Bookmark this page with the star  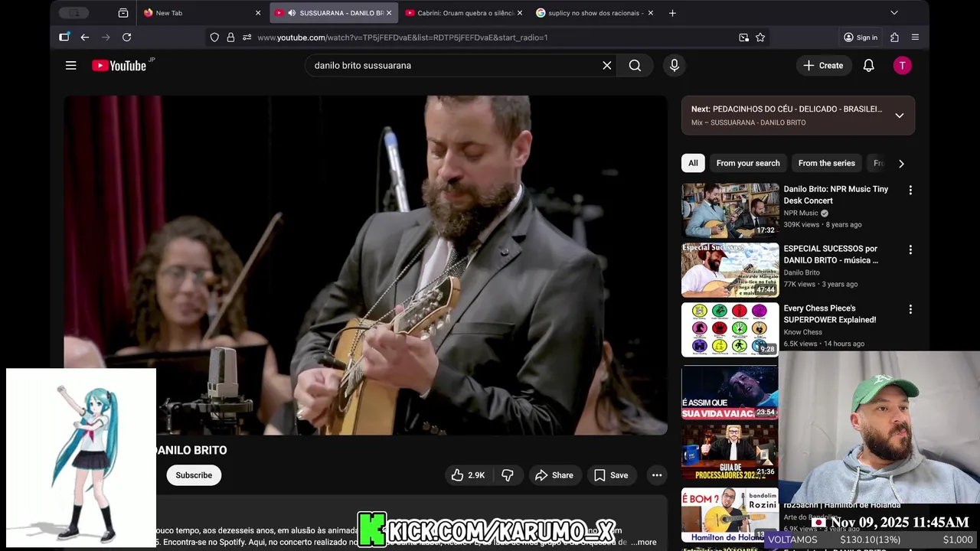760,37
